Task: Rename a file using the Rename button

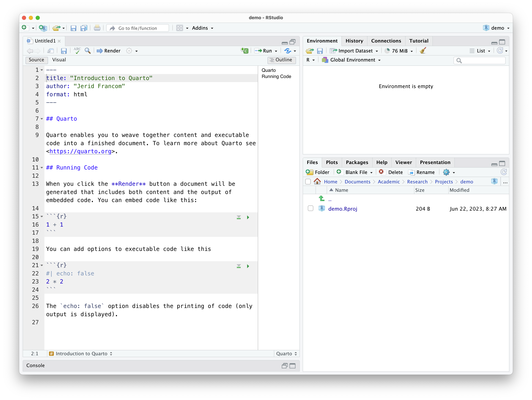Action: 422,172
